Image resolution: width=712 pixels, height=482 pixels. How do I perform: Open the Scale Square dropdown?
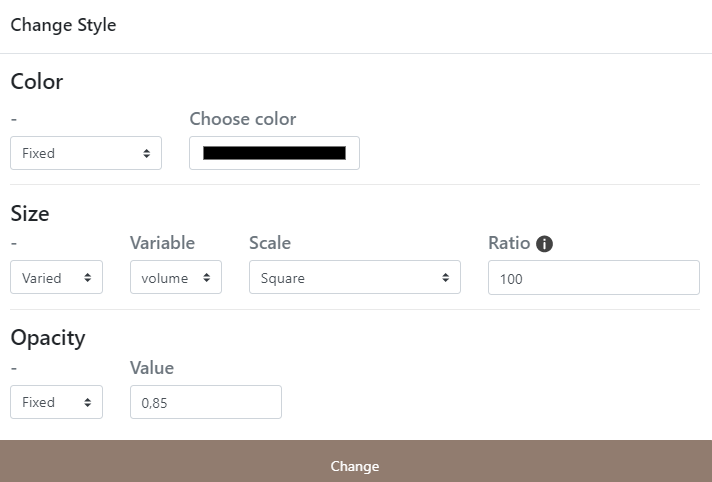tap(355, 278)
